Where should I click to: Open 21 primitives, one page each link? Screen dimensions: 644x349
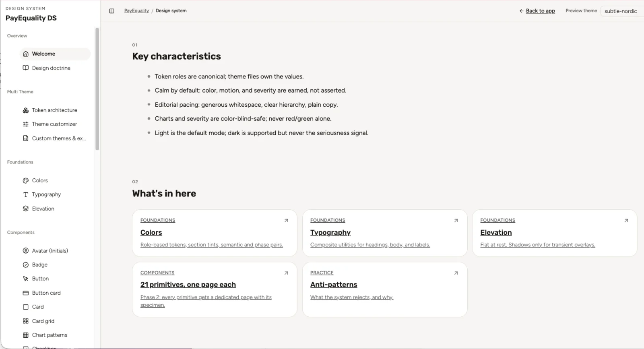click(188, 285)
